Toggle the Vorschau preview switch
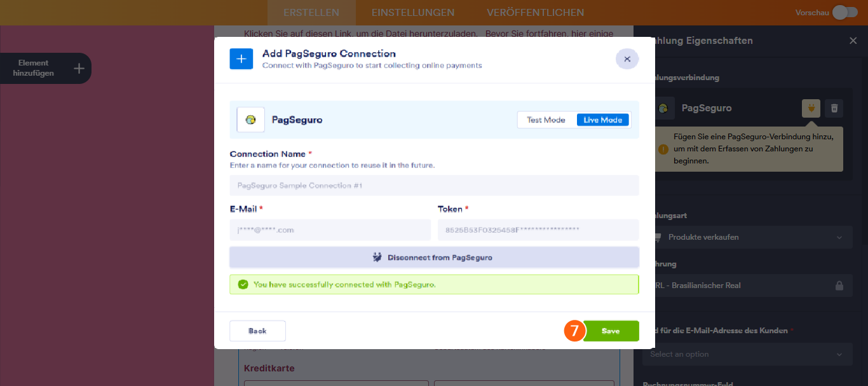This screenshot has height=386, width=868. pos(844,12)
